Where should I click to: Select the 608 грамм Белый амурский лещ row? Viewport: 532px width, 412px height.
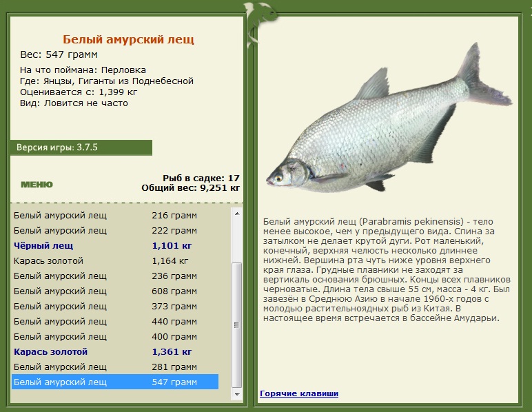[x=115, y=291]
